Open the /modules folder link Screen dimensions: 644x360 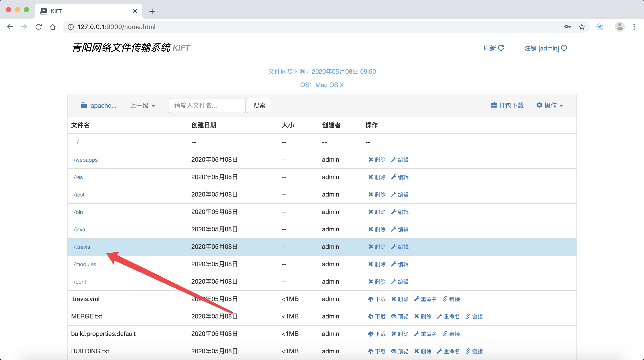85,264
